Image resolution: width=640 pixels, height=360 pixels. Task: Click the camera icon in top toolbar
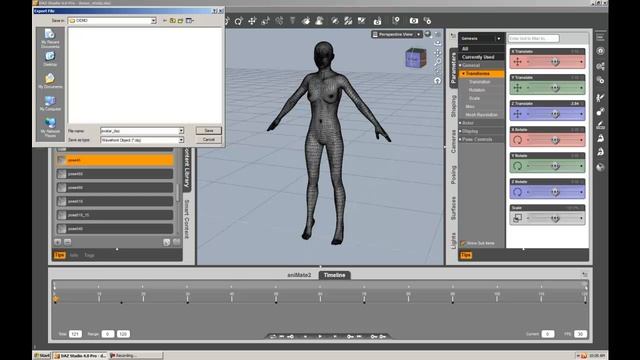[x=413, y=20]
